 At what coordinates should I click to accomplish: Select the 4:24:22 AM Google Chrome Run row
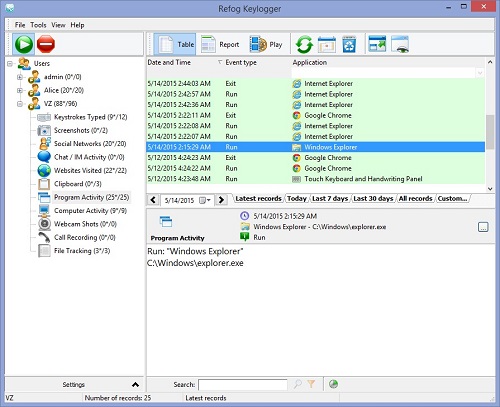(316, 168)
